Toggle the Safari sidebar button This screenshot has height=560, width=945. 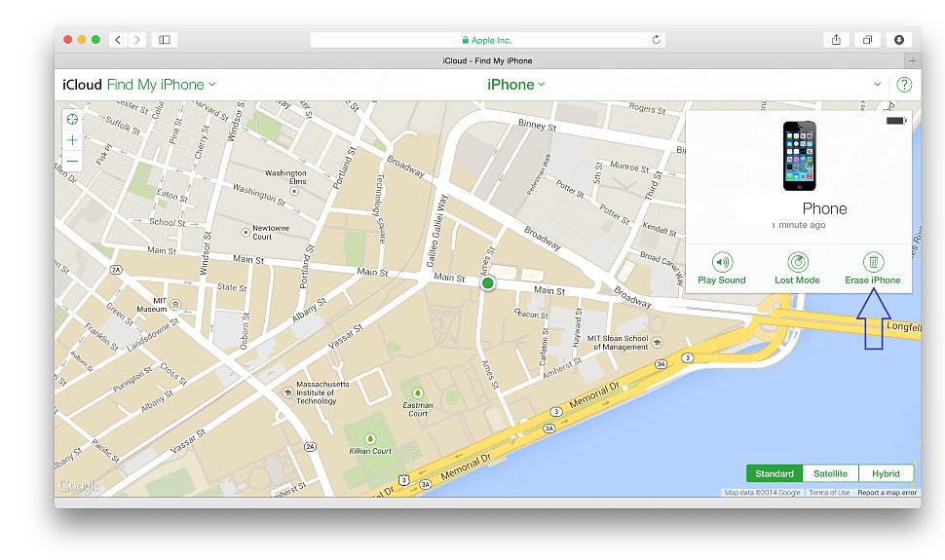tap(165, 40)
